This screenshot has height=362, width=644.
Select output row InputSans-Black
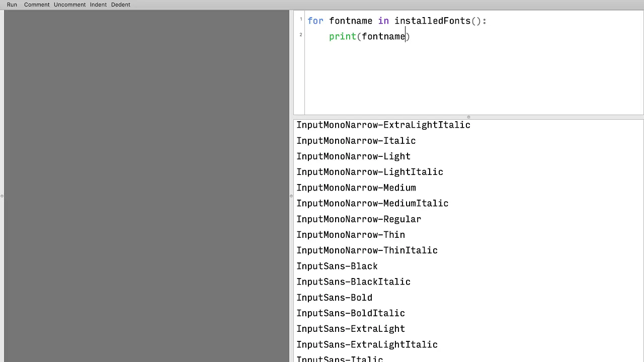click(337, 266)
